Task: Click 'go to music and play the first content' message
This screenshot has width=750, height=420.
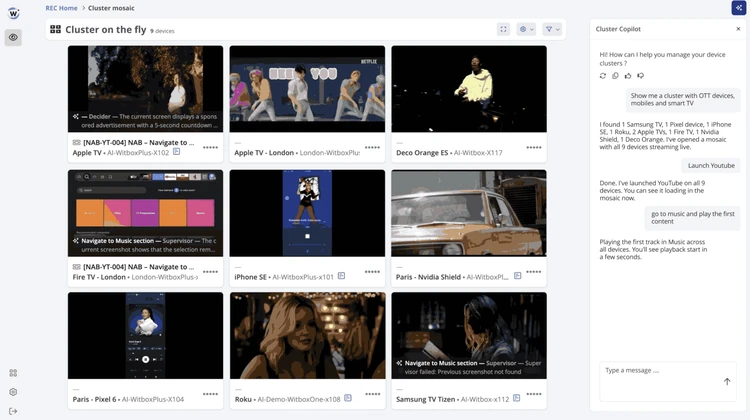Action: [x=693, y=218]
